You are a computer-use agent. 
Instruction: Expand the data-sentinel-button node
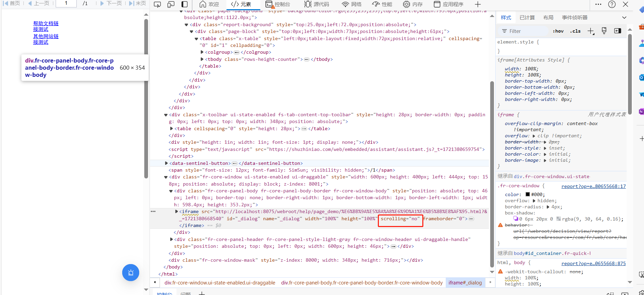(166, 163)
